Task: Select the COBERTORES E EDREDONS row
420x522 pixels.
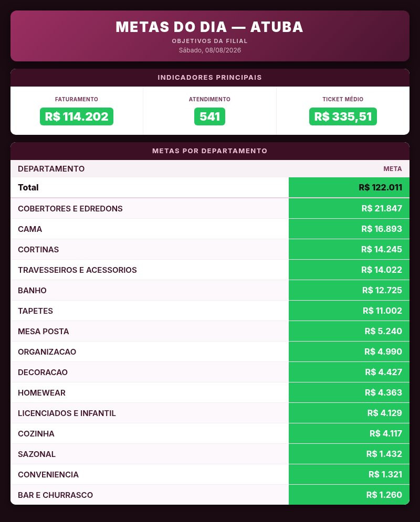Action: point(210,208)
